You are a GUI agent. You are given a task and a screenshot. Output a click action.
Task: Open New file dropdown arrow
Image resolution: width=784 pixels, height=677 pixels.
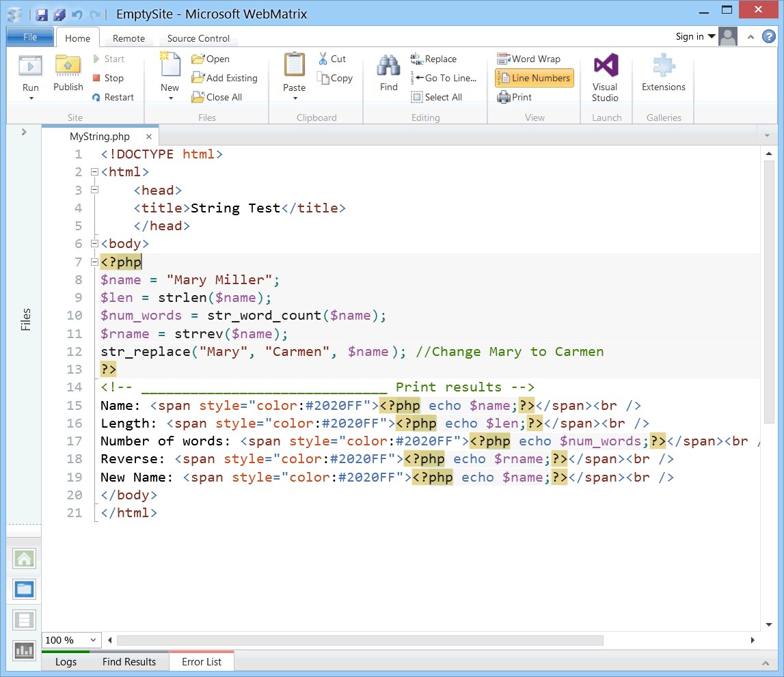[x=170, y=98]
